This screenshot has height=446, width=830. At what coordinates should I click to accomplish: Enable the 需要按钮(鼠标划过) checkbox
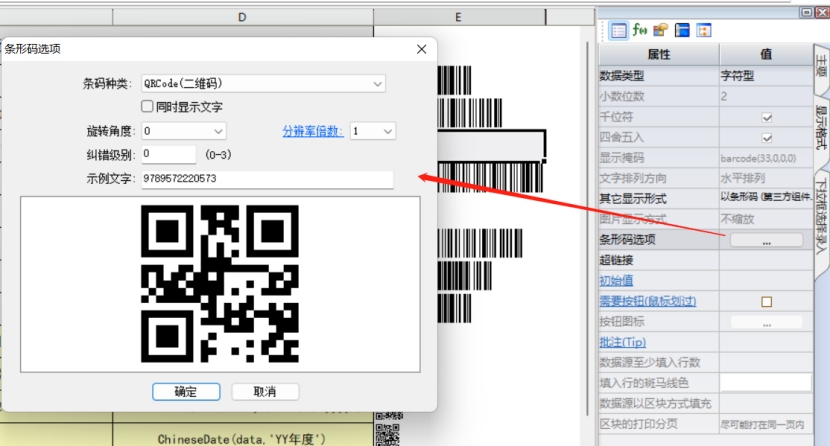point(766,302)
